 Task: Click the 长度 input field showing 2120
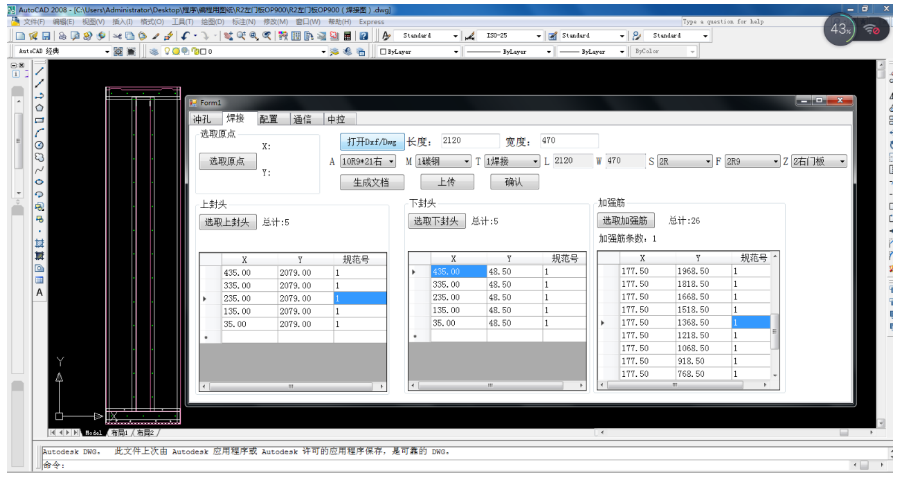pos(469,141)
